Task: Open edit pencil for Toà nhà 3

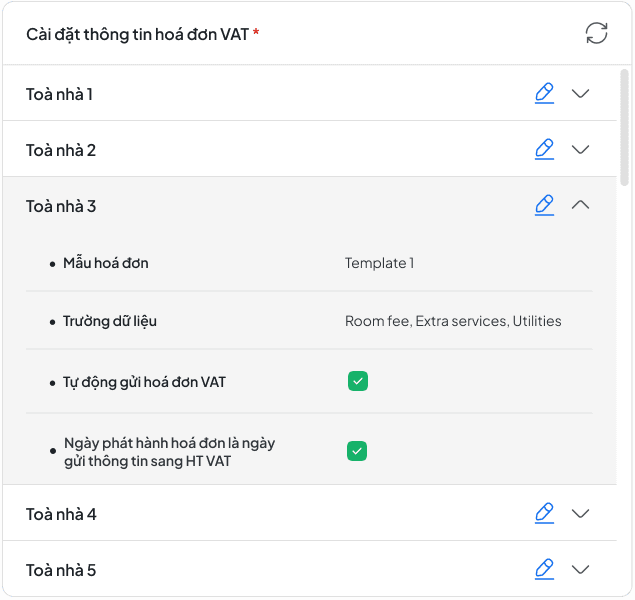Action: pos(544,206)
